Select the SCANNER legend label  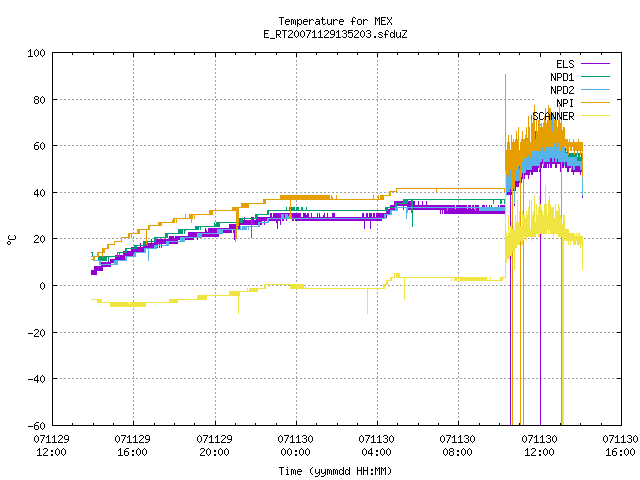pyautogui.click(x=553, y=116)
